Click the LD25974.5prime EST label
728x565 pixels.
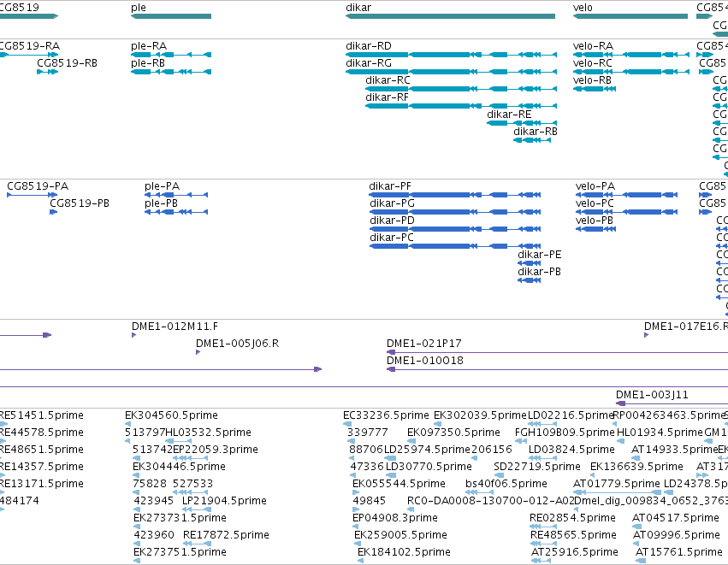[x=427, y=450]
